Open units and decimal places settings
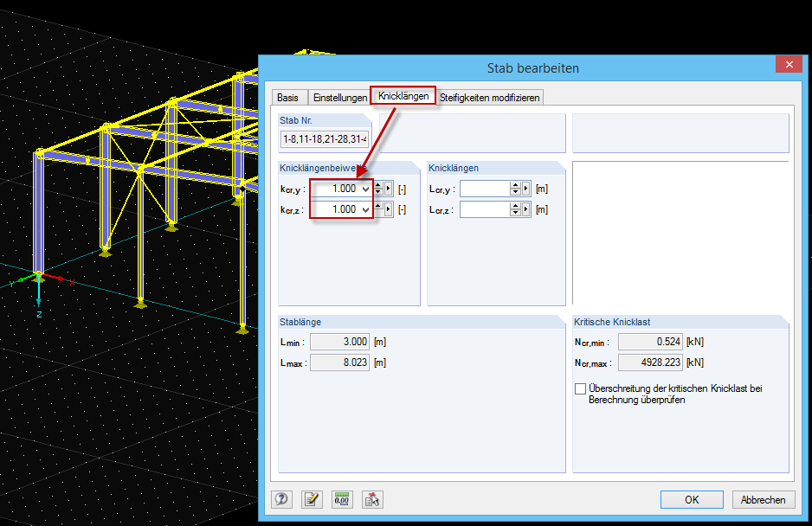Image resolution: width=812 pixels, height=526 pixels. [342, 499]
